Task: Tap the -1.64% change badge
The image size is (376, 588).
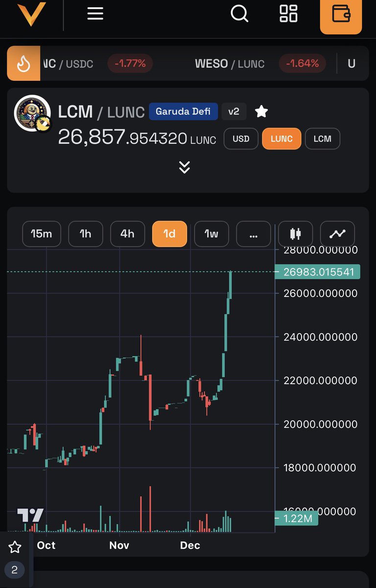Action: (x=303, y=63)
